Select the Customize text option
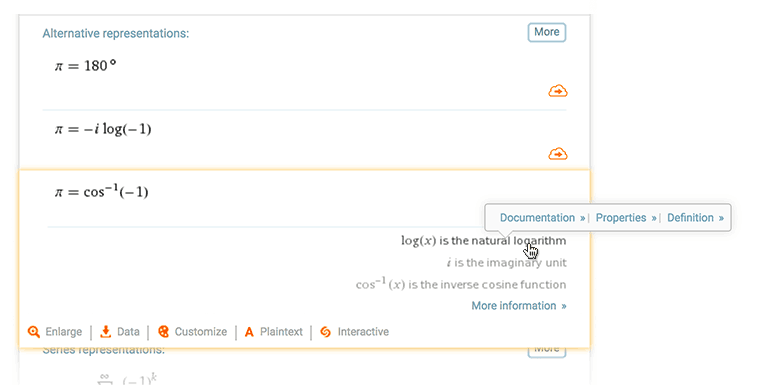 pyautogui.click(x=200, y=332)
